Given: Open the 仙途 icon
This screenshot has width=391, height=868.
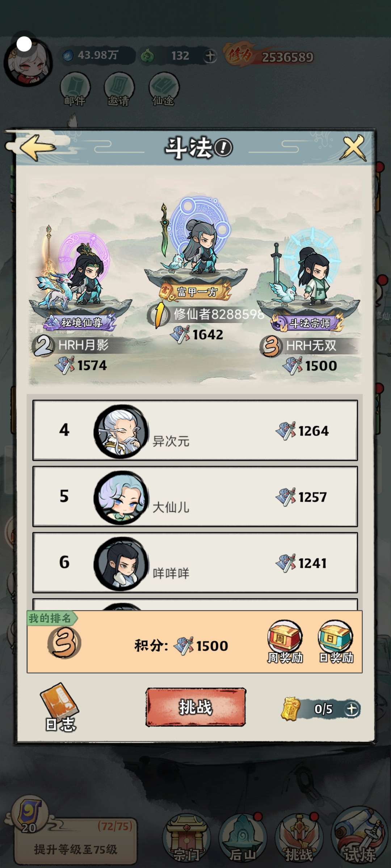Looking at the screenshot, I should click(164, 89).
